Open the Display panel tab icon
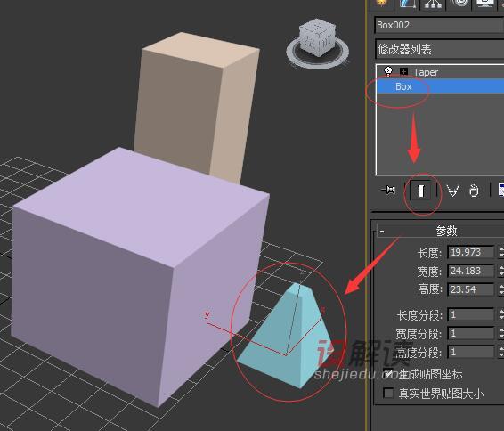 pyautogui.click(x=485, y=4)
